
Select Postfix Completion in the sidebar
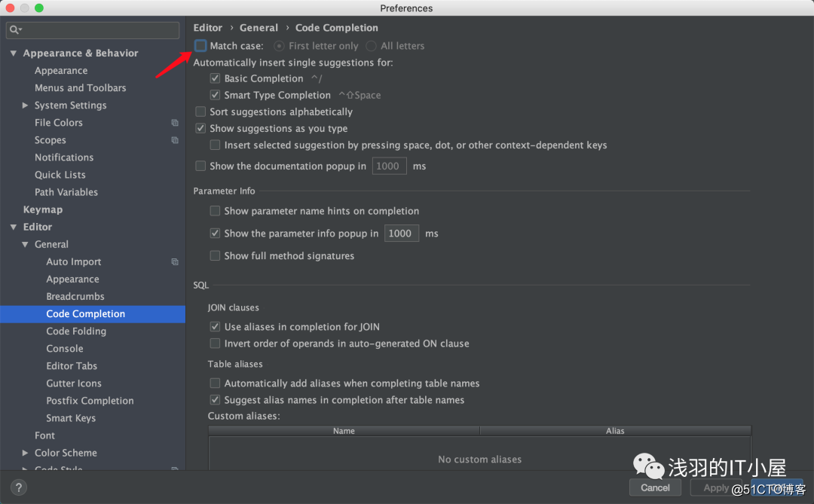click(90, 400)
